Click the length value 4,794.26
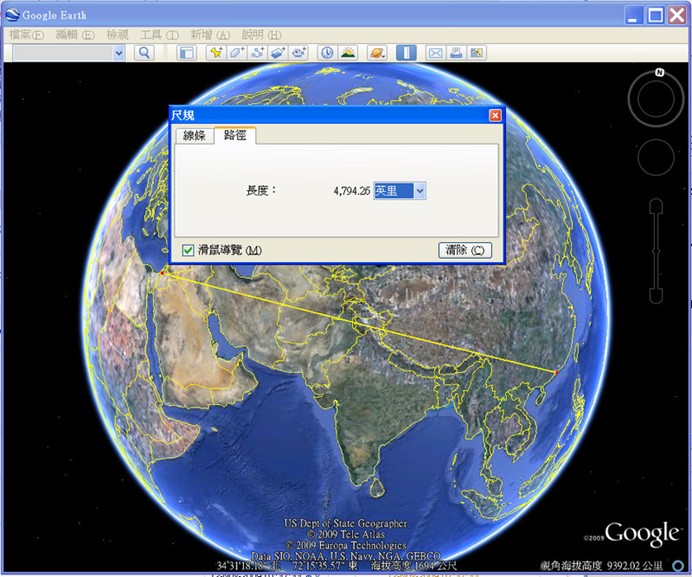Viewport: 692px width, 577px height. point(352,191)
